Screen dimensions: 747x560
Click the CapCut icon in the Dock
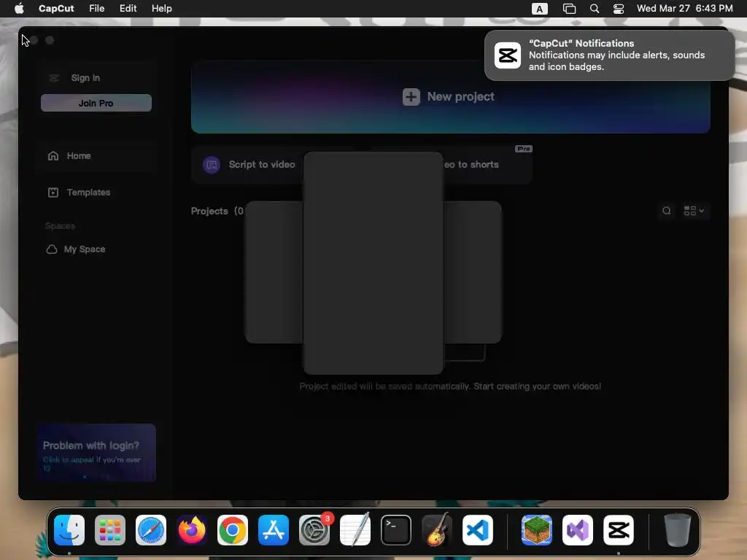click(619, 530)
